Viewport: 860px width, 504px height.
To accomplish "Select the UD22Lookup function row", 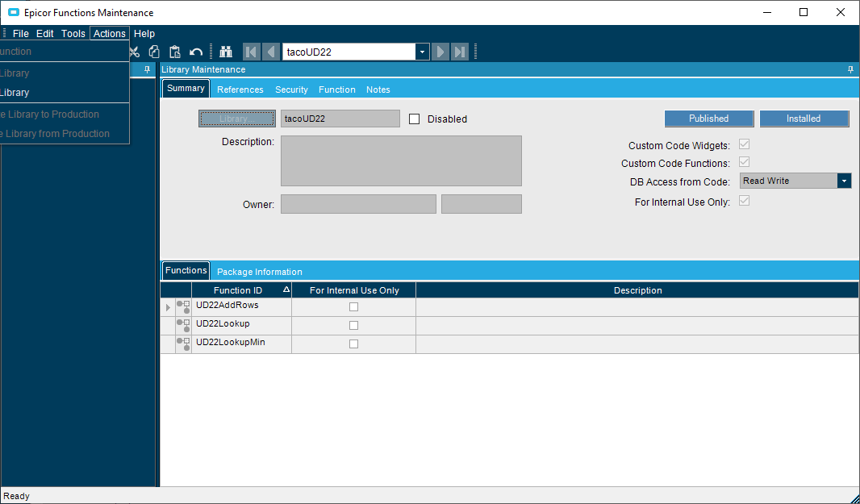I will pos(510,326).
